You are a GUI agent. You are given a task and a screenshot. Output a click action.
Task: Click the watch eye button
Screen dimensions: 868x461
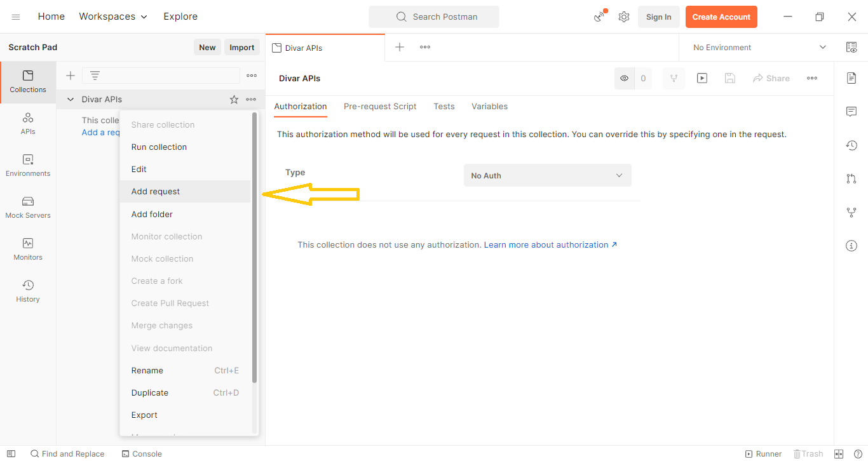click(x=625, y=78)
